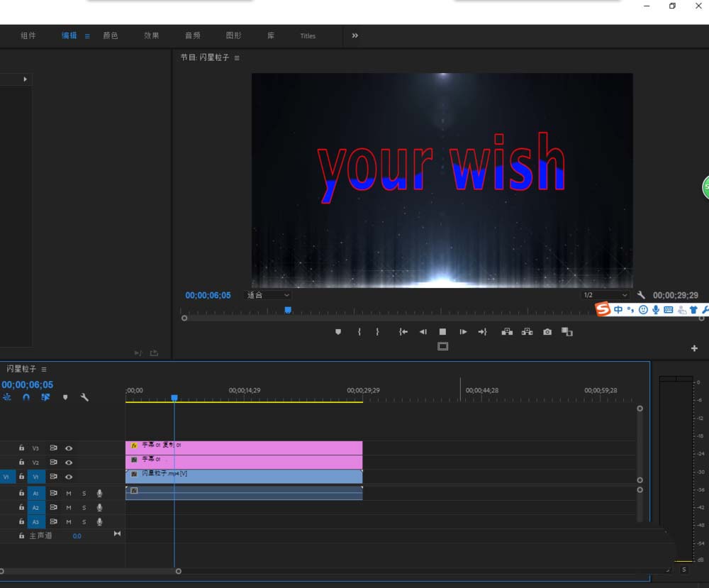
Task: Select the 字幕 01 clip on V2
Action: pos(244,462)
